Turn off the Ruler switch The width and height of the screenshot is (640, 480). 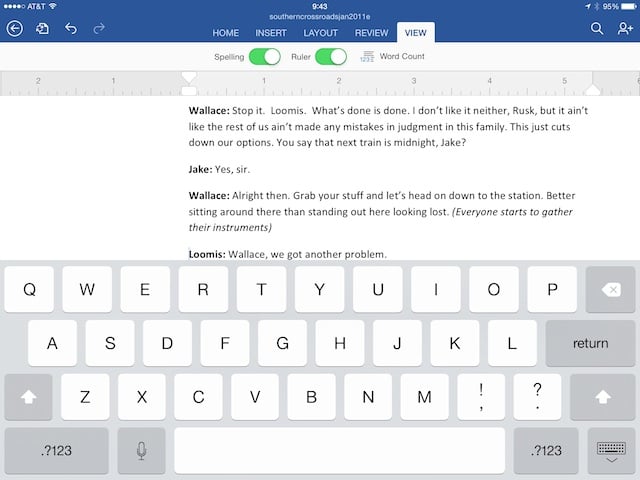coord(331,57)
